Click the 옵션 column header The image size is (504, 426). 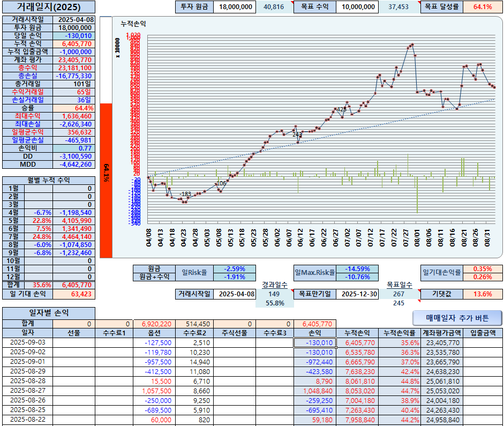click(154, 333)
